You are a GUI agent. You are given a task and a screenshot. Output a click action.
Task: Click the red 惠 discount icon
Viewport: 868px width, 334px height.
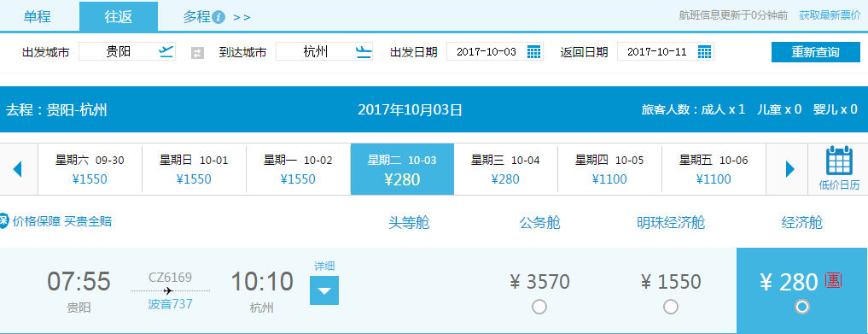(x=833, y=280)
